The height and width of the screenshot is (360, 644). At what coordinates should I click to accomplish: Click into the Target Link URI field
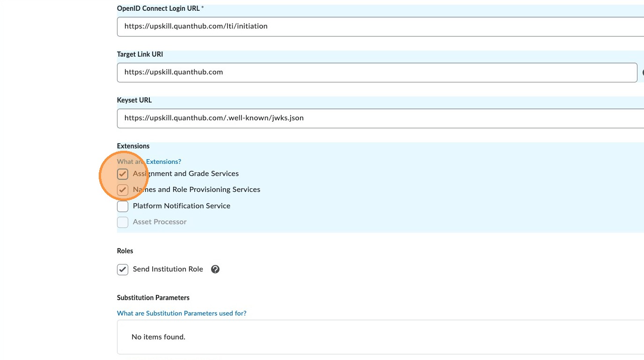click(374, 73)
